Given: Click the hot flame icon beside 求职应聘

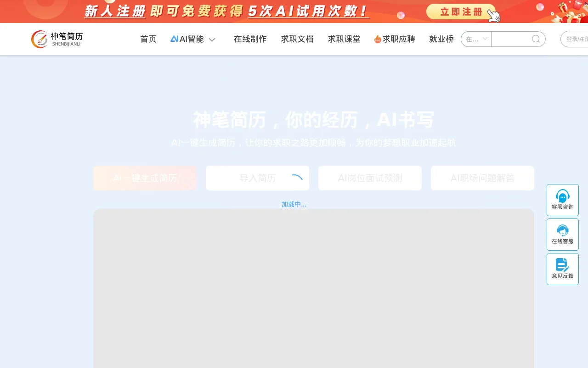Looking at the screenshot, I should coord(378,40).
